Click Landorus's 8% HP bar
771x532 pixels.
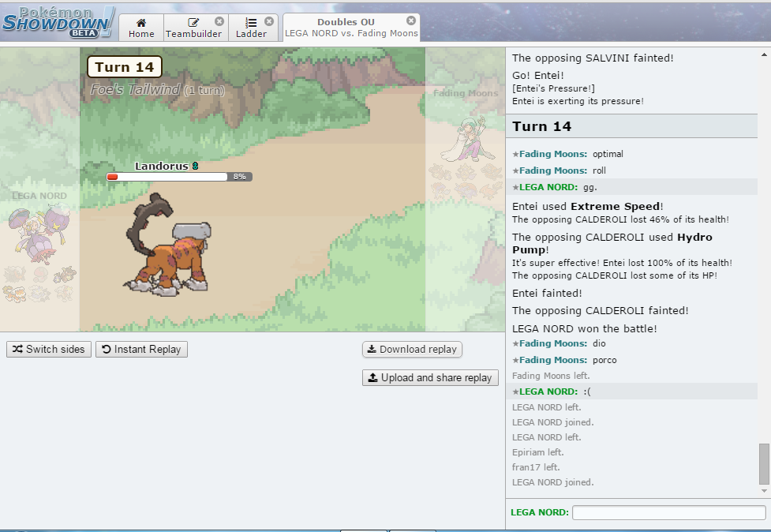pos(179,177)
